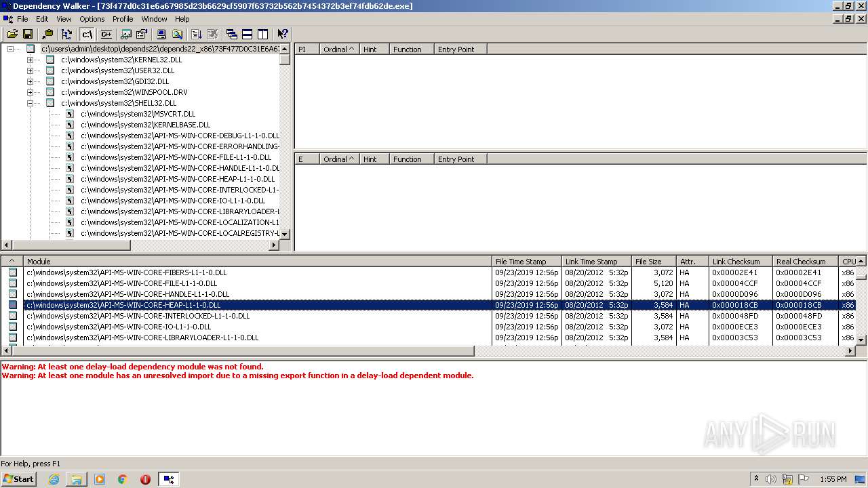Click module list scrollbar down arrow
Screen dimensions: 868x488
click(861, 340)
